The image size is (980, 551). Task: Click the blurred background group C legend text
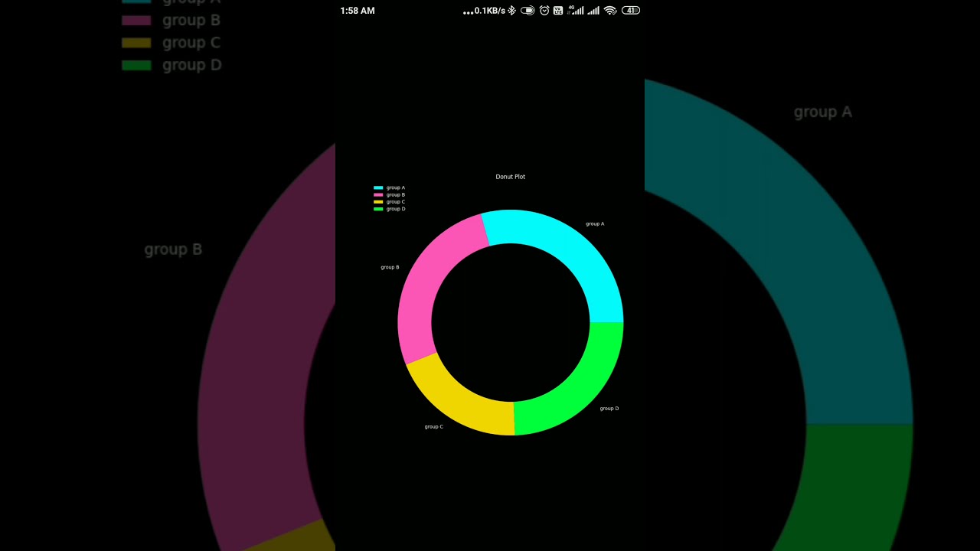[191, 43]
